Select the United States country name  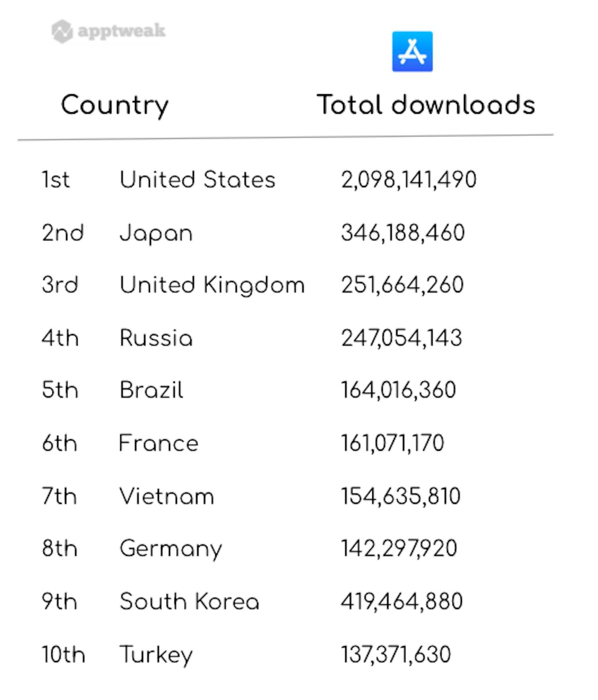pos(197,179)
